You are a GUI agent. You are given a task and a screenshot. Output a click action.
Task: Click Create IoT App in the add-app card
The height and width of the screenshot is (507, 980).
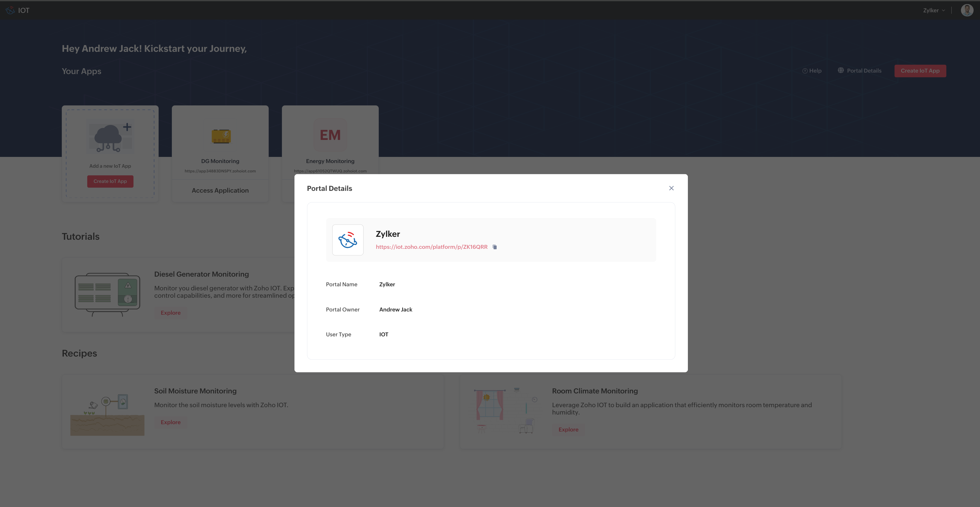[110, 181]
